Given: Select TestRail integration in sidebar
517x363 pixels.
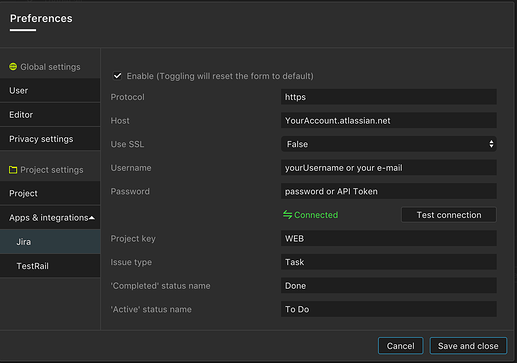Looking at the screenshot, I should click(x=50, y=266).
